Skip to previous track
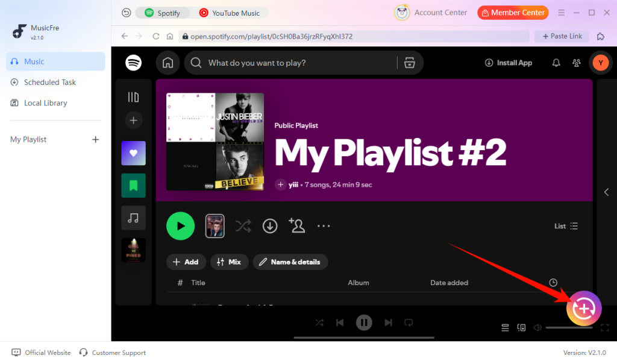This screenshot has height=364, width=617. (340, 322)
